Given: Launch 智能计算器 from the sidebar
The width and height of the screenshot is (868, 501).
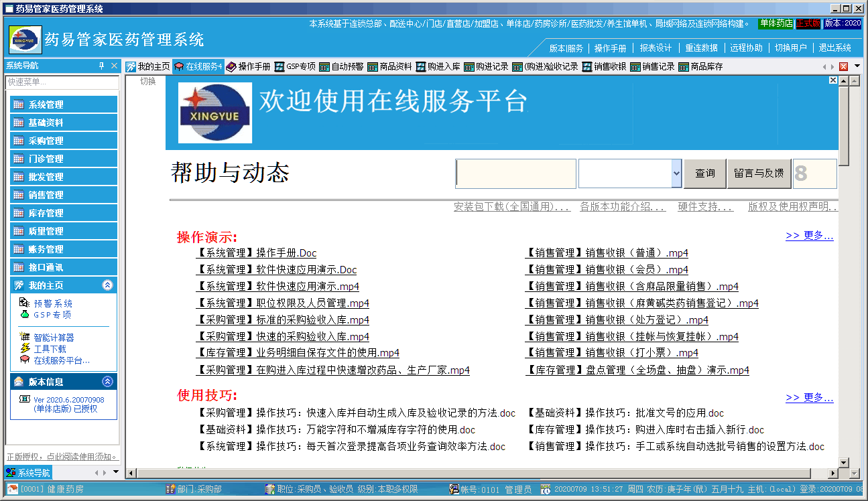Looking at the screenshot, I should (54, 338).
